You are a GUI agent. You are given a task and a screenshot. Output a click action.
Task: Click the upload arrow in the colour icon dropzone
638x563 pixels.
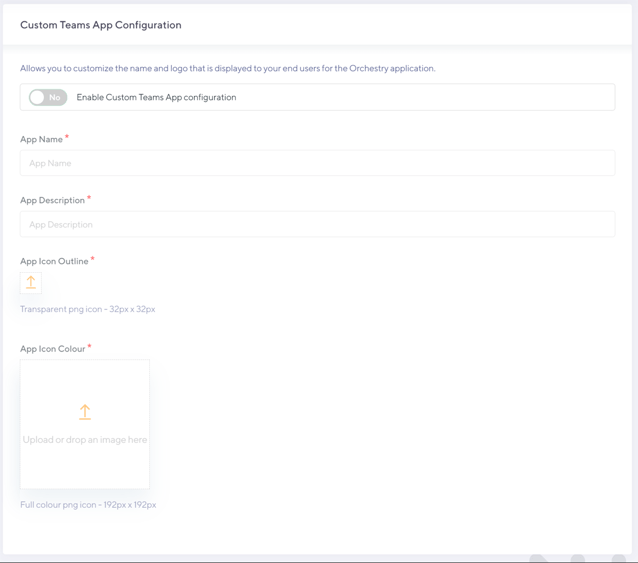(x=85, y=411)
